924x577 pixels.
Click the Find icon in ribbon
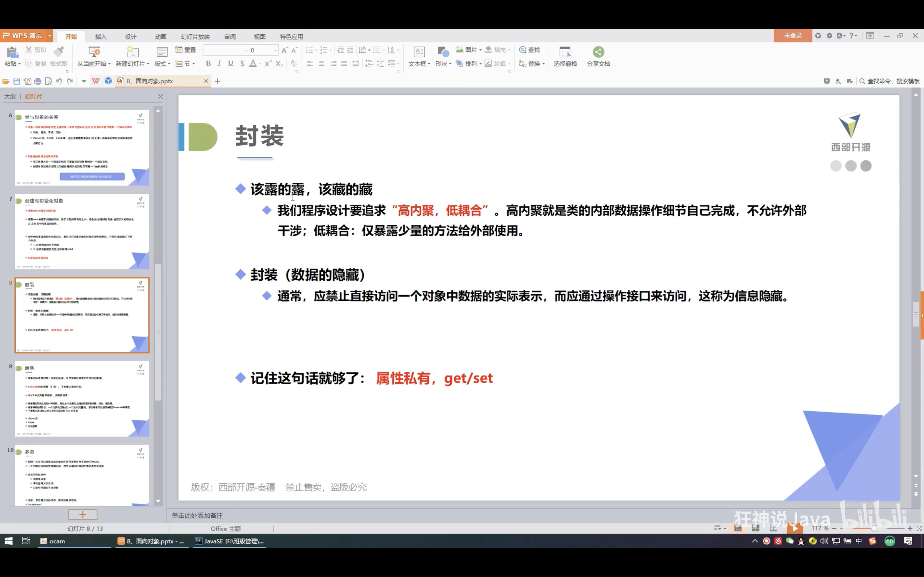pyautogui.click(x=523, y=50)
